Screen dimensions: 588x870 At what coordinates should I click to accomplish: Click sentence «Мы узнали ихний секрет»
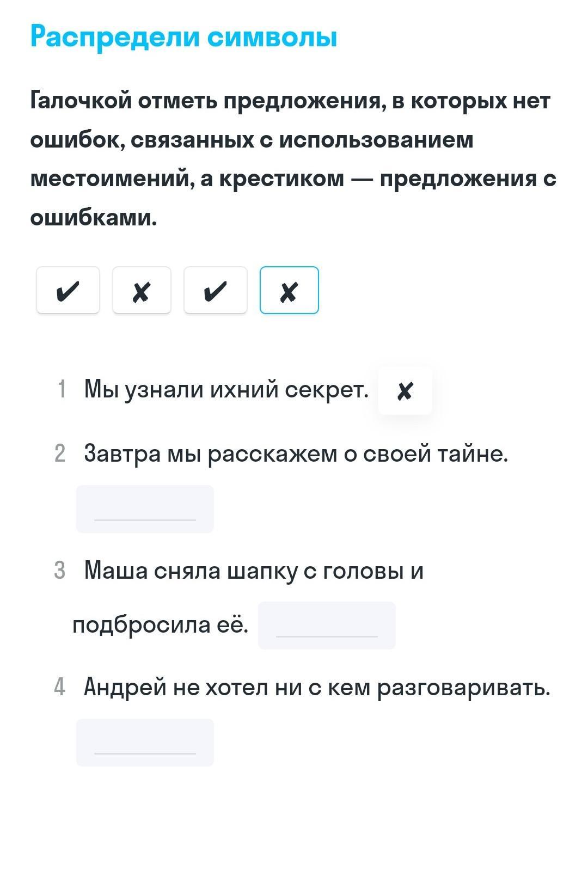(x=226, y=390)
